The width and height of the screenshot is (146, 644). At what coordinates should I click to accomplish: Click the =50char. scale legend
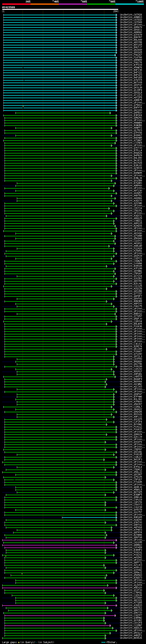[109, 642]
